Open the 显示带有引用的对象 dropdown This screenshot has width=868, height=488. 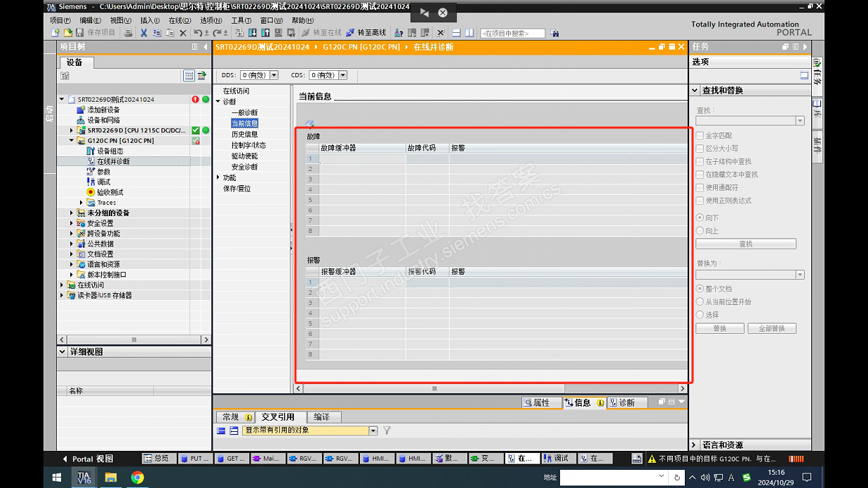(x=373, y=431)
